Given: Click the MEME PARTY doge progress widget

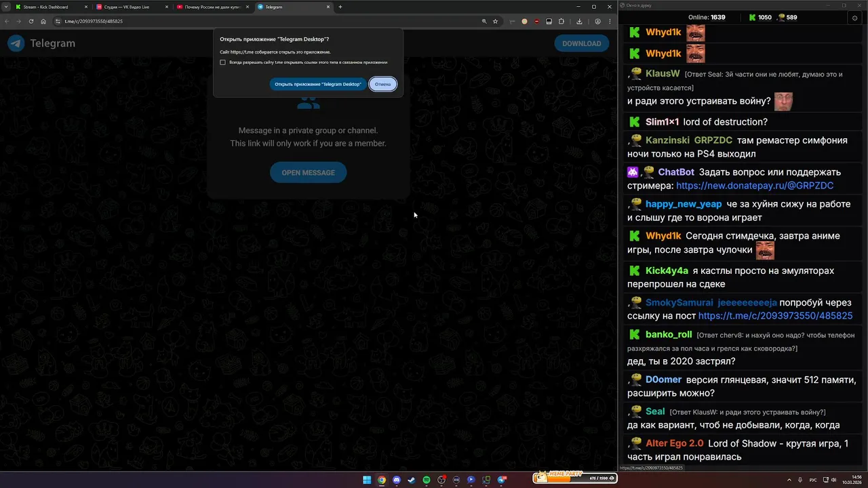Looking at the screenshot, I should click(x=574, y=477).
